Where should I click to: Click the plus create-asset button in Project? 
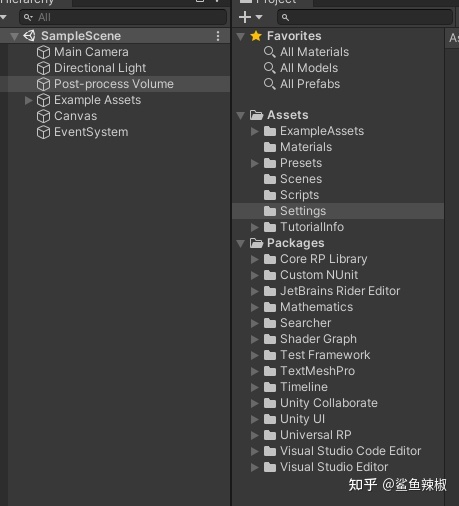point(245,17)
